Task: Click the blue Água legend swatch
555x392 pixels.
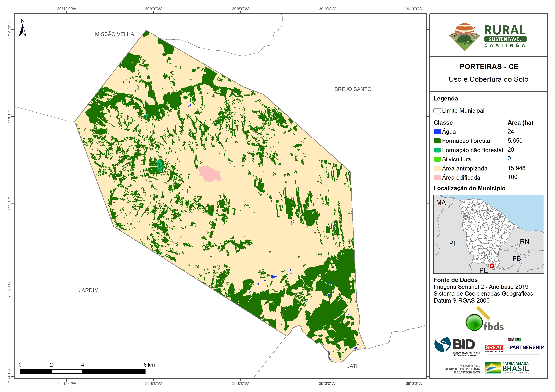Action: tap(437, 132)
